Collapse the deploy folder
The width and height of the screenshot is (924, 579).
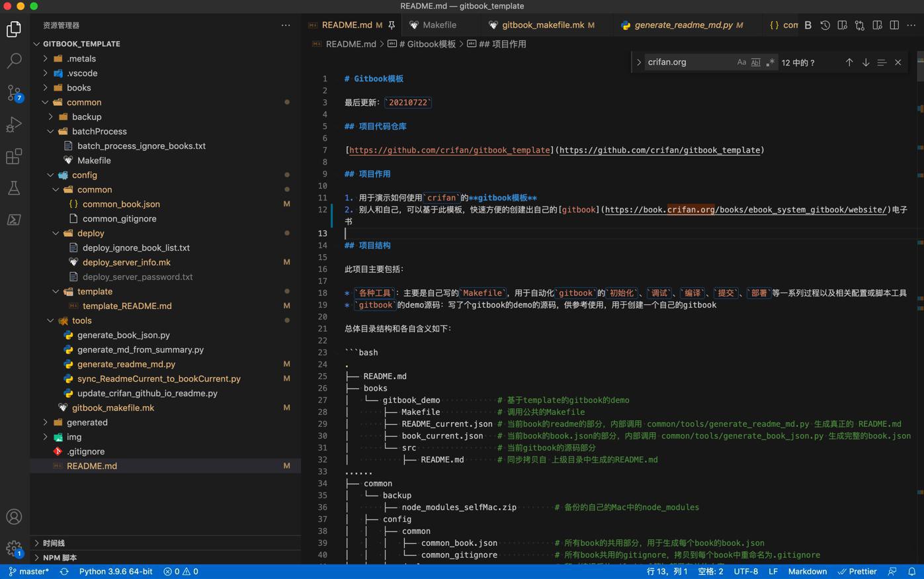[x=165, y=233]
